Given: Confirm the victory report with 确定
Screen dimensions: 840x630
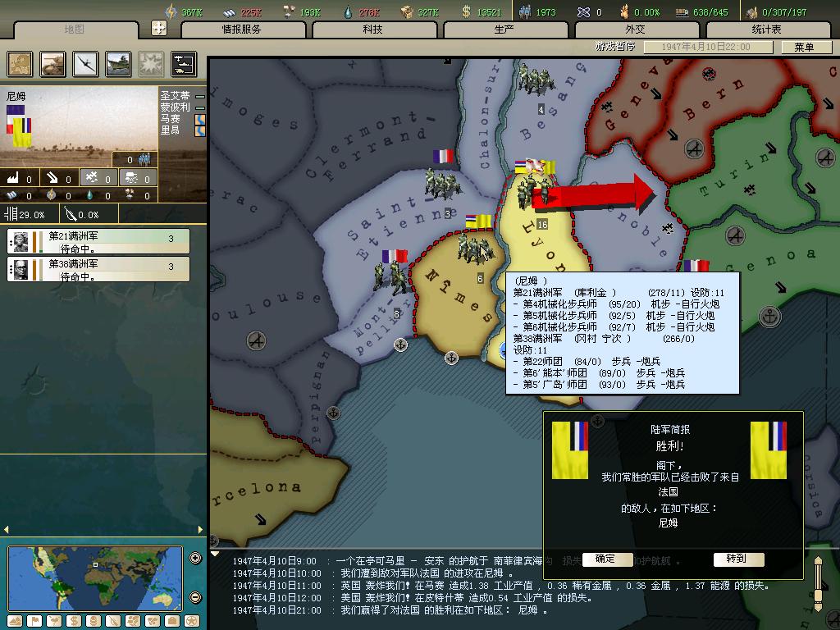Looking at the screenshot, I should 606,559.
